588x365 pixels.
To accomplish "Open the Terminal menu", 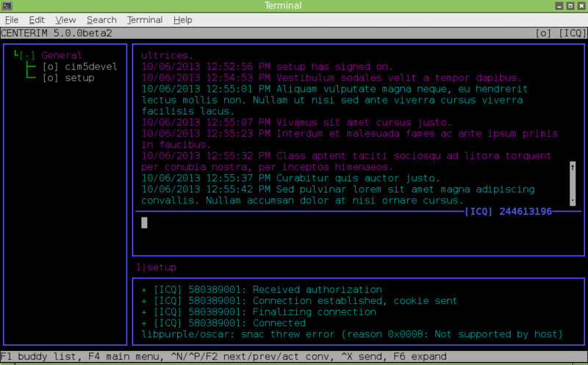I will coord(145,20).
